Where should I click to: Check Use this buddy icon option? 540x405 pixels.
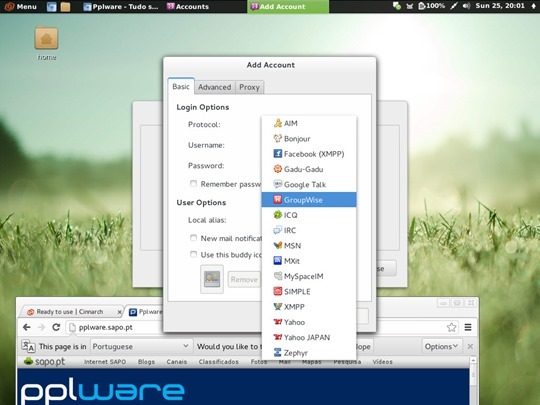(x=194, y=254)
